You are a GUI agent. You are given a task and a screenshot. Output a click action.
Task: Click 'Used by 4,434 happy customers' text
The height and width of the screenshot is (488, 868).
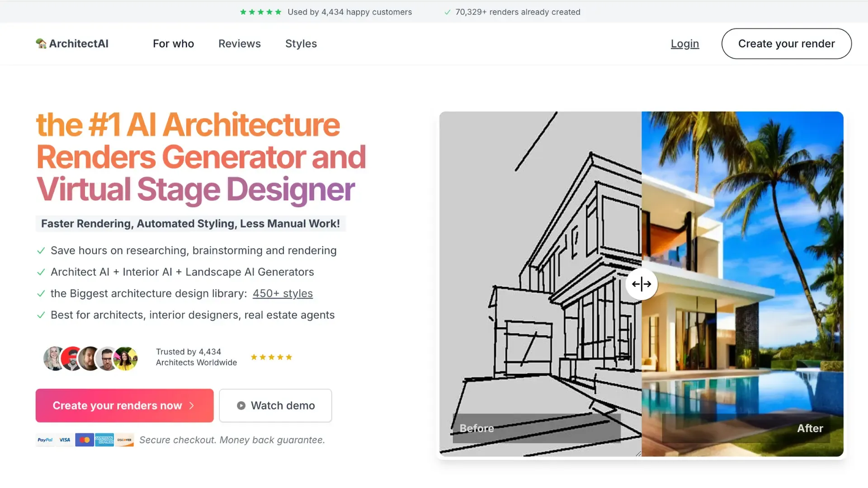350,12
